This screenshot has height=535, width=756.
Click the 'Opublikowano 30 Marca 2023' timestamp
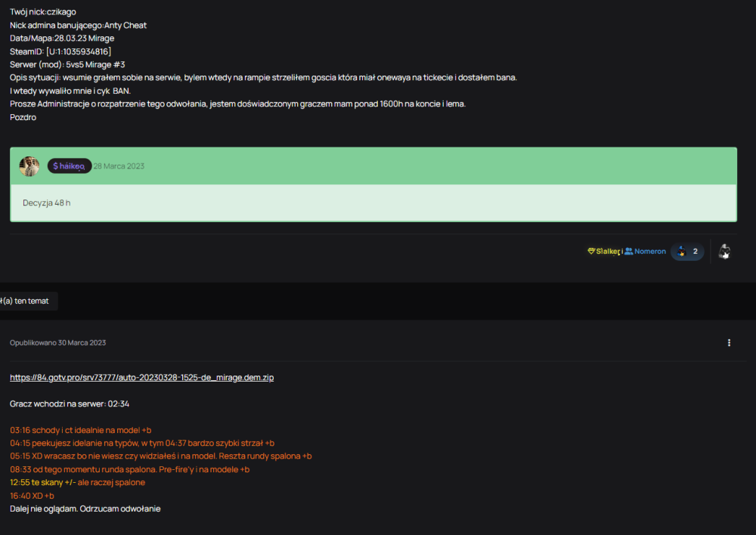pos(58,343)
